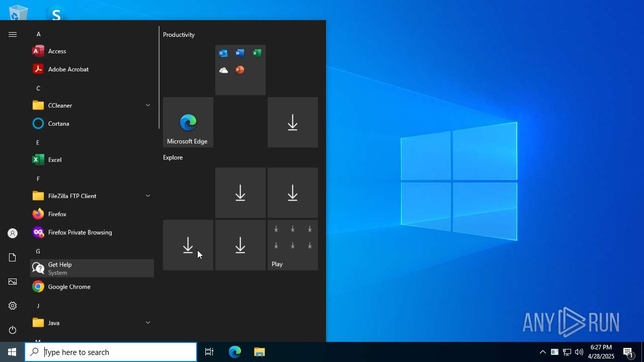Screen dimensions: 644x362
Task: Launch Edge from the taskbar
Action: pyautogui.click(x=235, y=352)
